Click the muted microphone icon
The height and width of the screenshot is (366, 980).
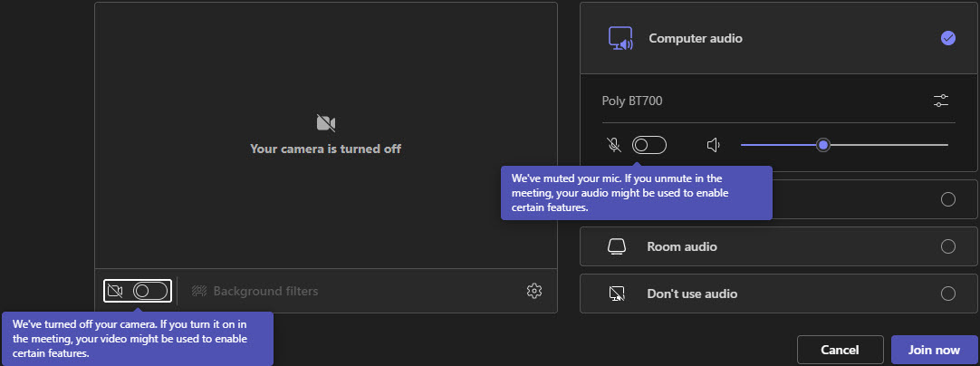614,145
